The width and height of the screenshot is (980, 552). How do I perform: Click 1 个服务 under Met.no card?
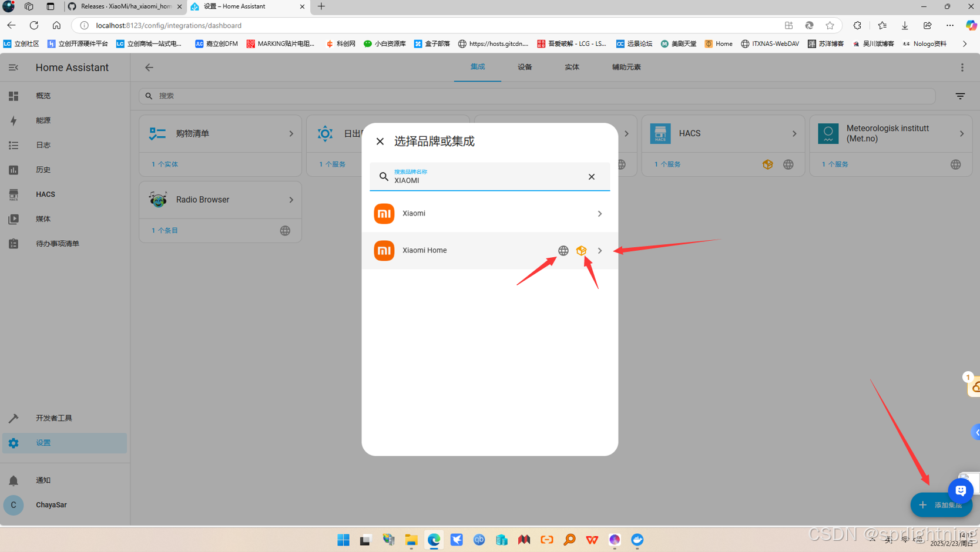[x=835, y=164]
